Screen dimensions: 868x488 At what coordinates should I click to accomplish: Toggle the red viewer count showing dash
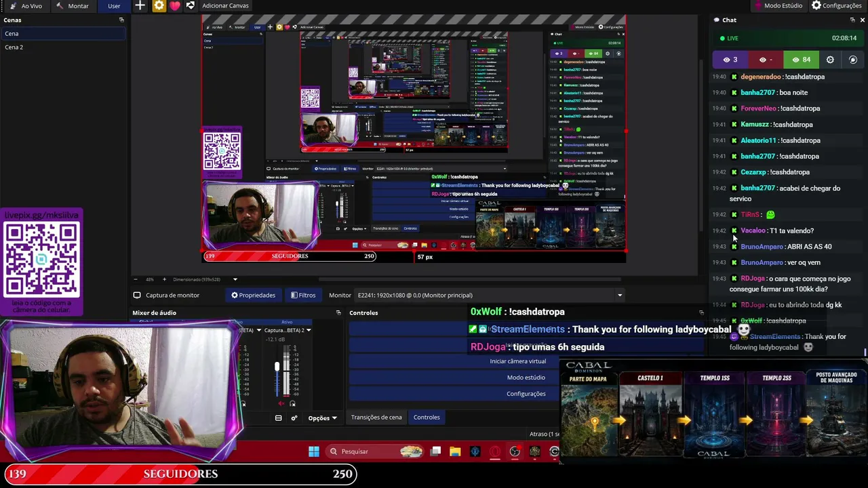click(766, 60)
